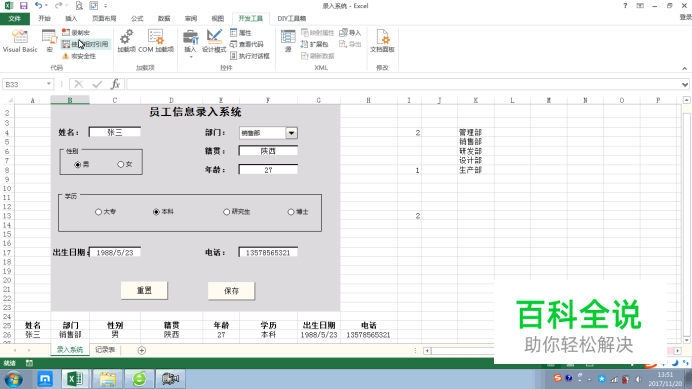
Task: Open Maxthon browser in taskbar
Action: [45, 379]
